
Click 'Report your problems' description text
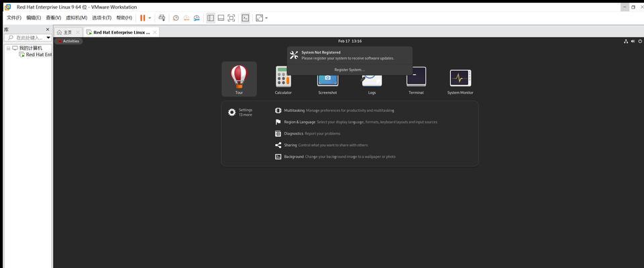pos(323,133)
